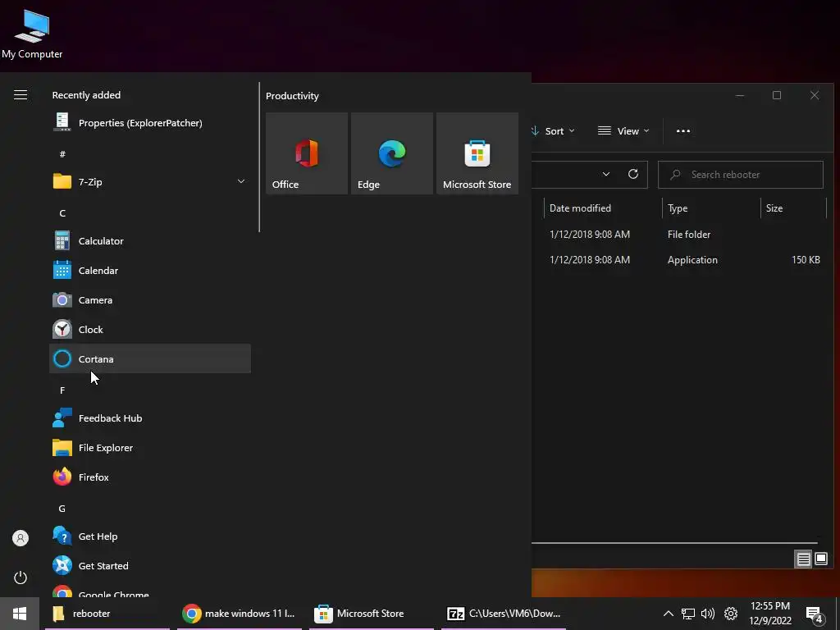Screen dimensions: 840x630
Task: Minimize the File Explorer window
Action: point(740,95)
